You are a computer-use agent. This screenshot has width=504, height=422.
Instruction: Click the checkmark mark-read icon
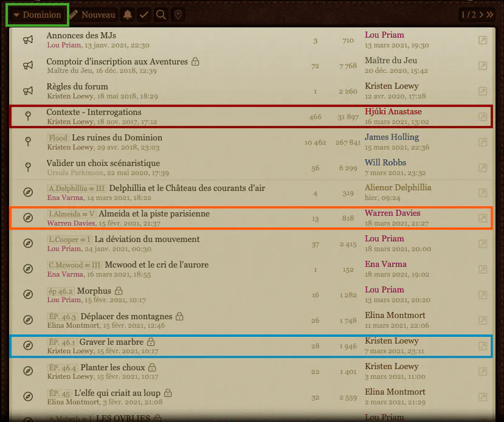tap(144, 15)
